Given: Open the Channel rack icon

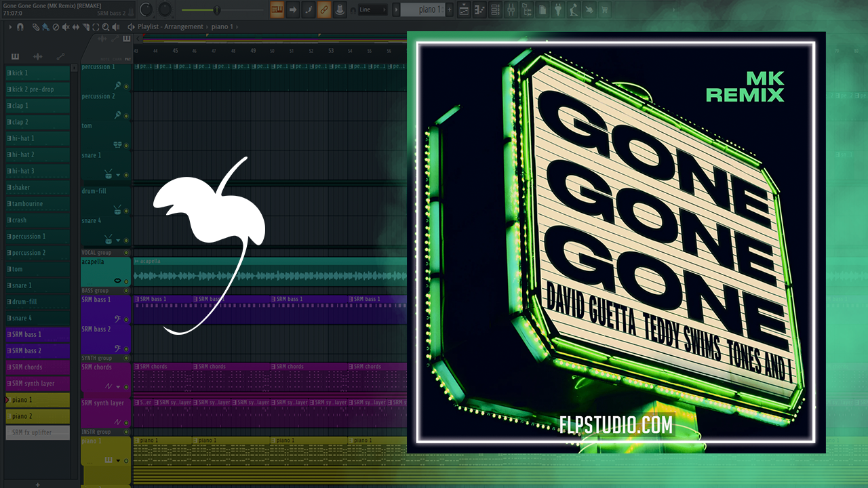Looking at the screenshot, I should [497, 9].
